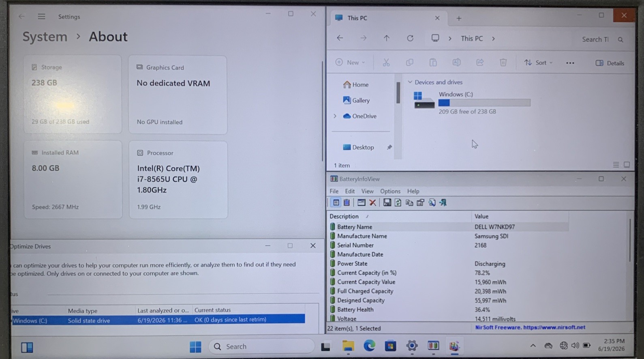Open the See more ellipsis in Explorer
Image resolution: width=644 pixels, height=359 pixels.
(x=570, y=63)
